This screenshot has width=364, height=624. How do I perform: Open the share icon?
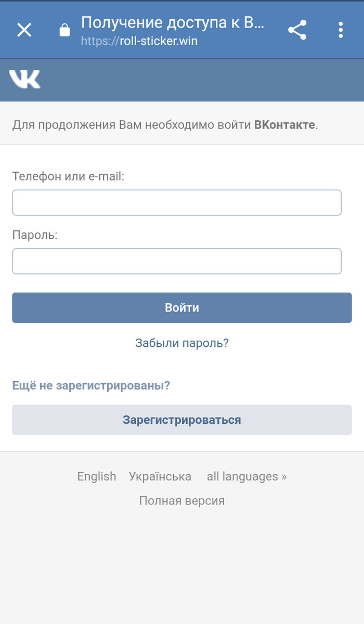click(x=297, y=30)
